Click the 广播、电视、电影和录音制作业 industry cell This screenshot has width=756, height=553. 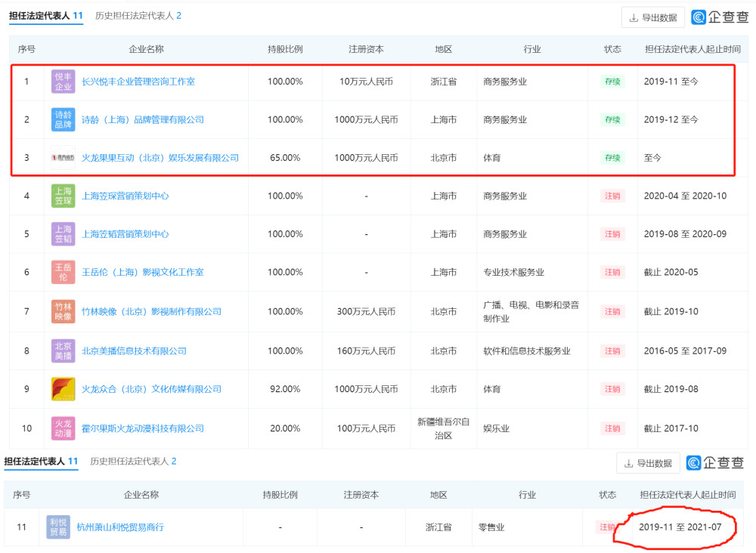pos(531,312)
